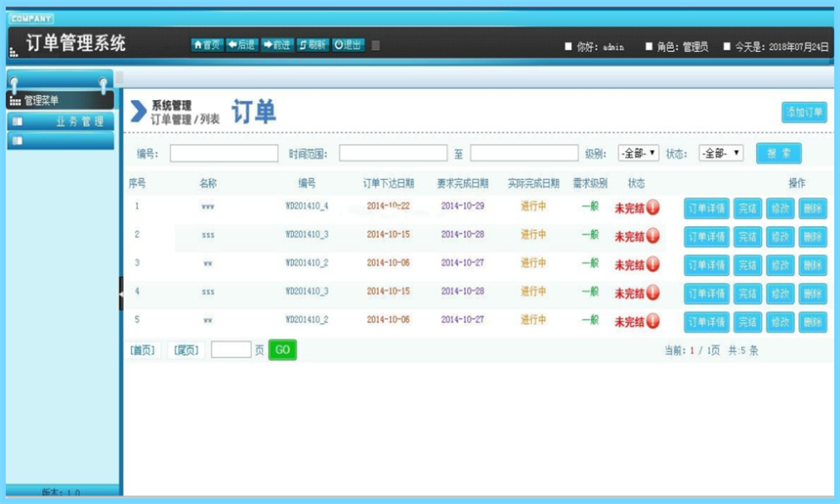840x504 pixels.
Task: Click order name 'vvv' in row 1
Action: point(207,207)
